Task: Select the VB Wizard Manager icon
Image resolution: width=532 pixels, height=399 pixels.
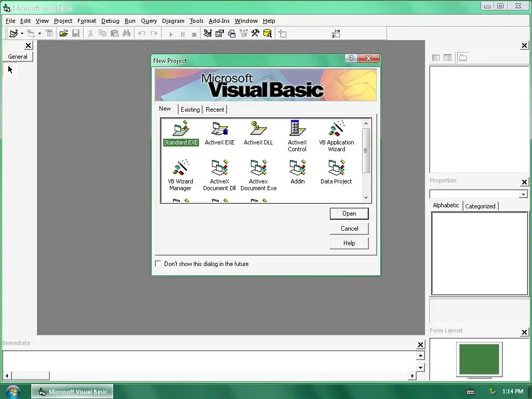Action: tap(180, 175)
